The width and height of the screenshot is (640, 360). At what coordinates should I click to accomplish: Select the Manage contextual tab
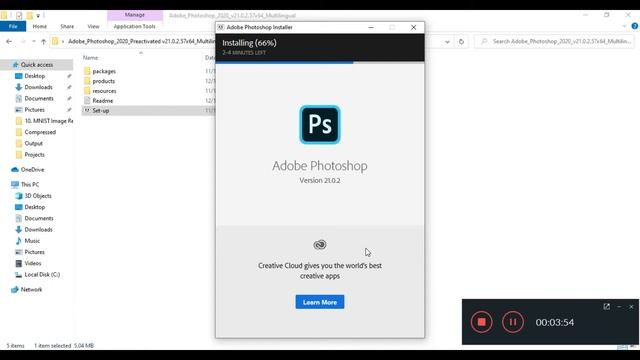point(135,15)
